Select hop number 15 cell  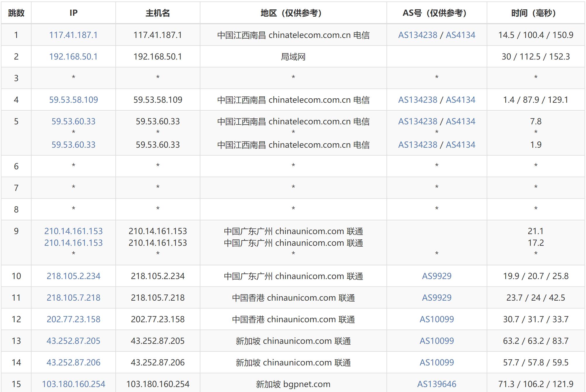16,383
